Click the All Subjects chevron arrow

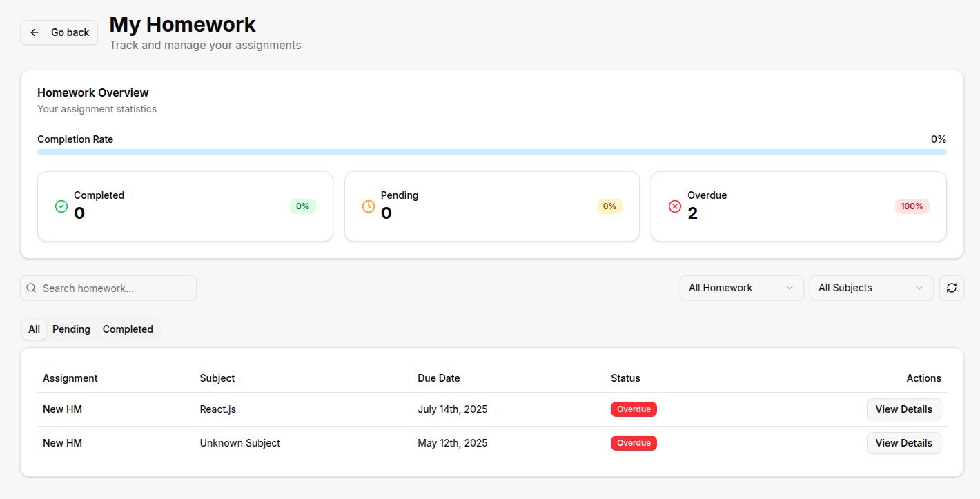(919, 288)
